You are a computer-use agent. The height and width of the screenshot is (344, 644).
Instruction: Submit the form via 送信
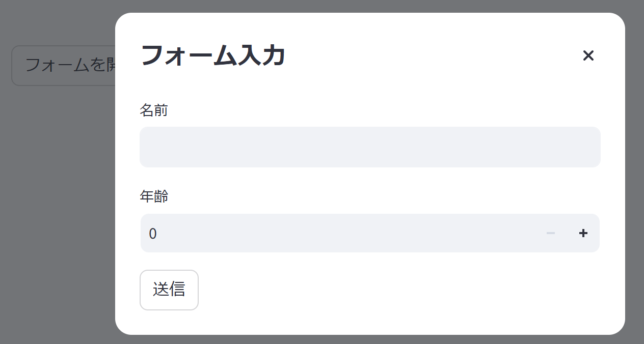click(169, 290)
